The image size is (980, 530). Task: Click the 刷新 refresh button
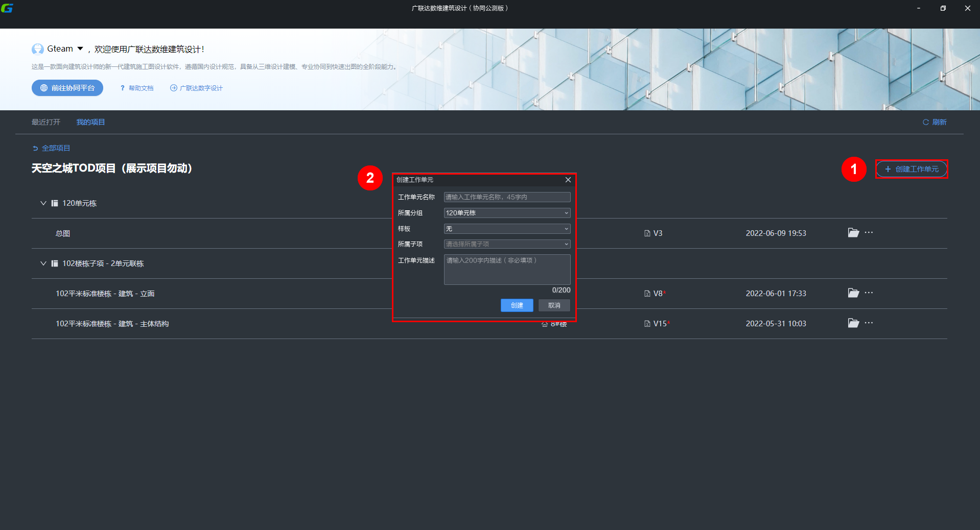935,122
